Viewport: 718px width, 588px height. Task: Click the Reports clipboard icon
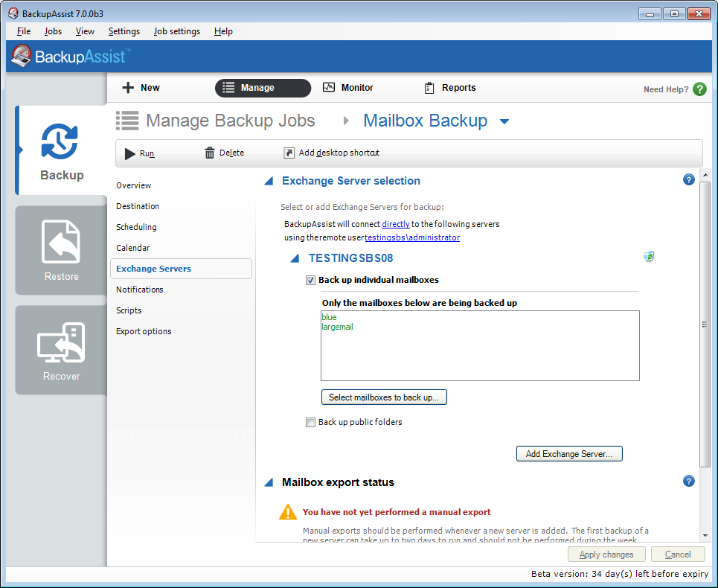pos(429,88)
